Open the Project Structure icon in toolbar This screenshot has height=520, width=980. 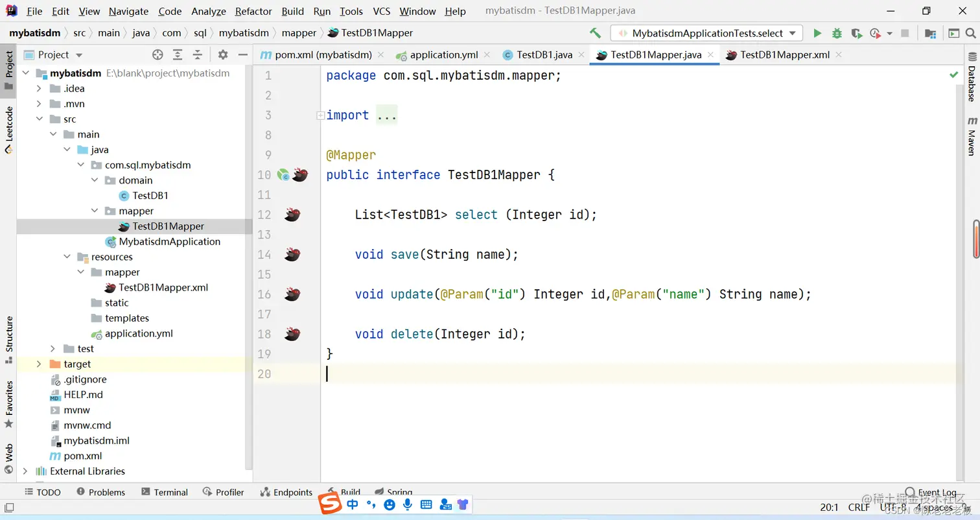[x=930, y=33]
